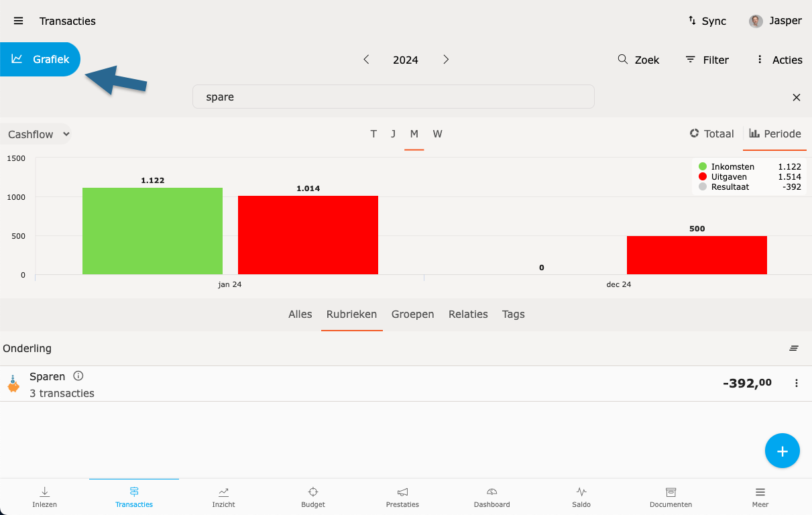Open Prestaties in bottom navigation
This screenshot has width=812, height=515.
tap(402, 497)
